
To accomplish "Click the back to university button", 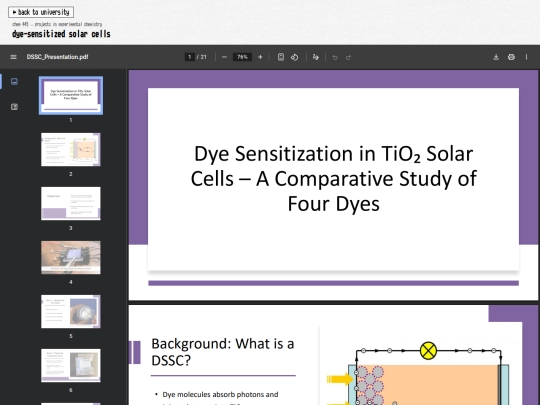I will pos(41,12).
